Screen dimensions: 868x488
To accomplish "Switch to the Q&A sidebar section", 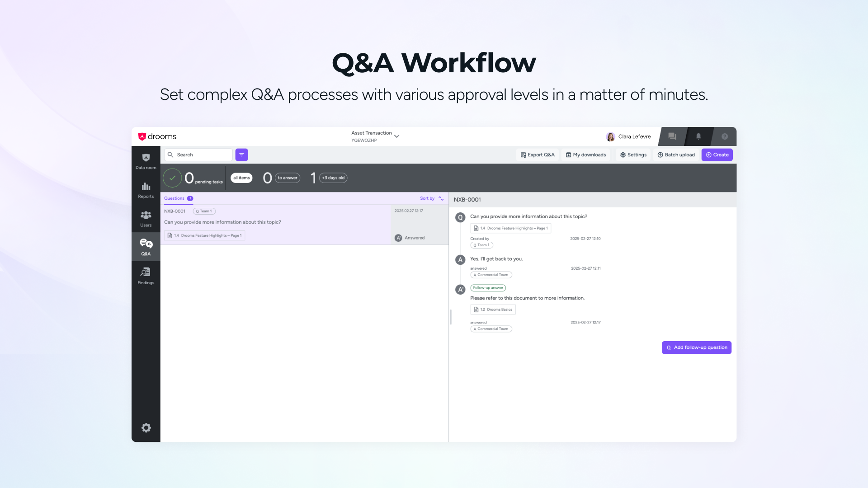I will pyautogui.click(x=146, y=247).
